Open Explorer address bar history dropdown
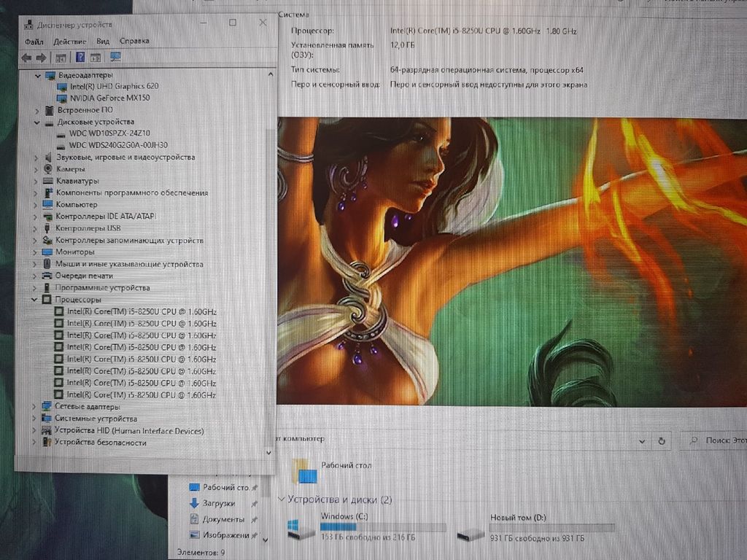This screenshot has width=747, height=560. (642, 441)
